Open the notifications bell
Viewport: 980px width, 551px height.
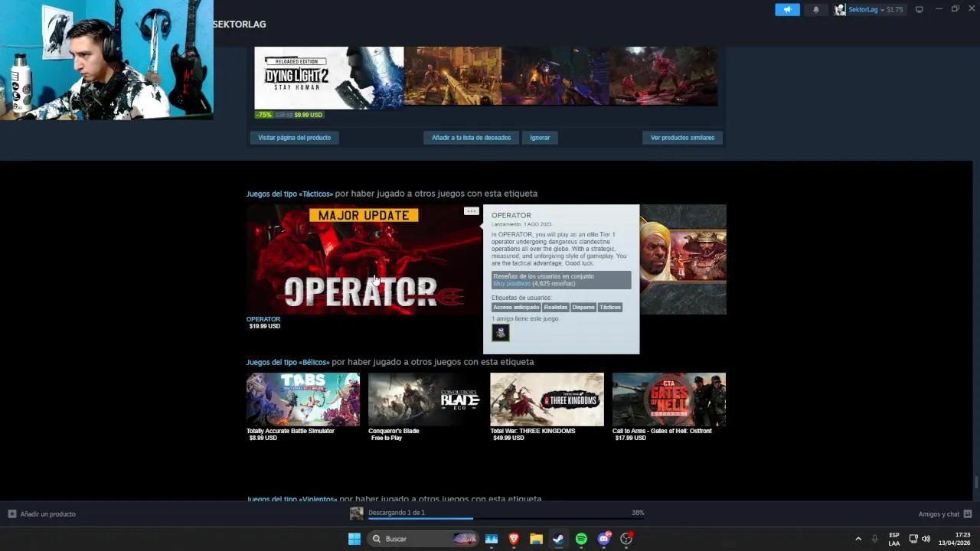[x=815, y=9]
